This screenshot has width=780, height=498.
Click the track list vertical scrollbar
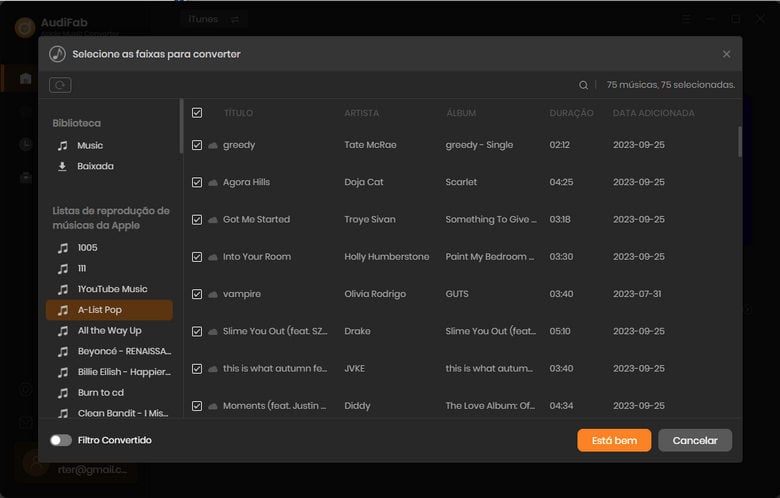coord(740,142)
